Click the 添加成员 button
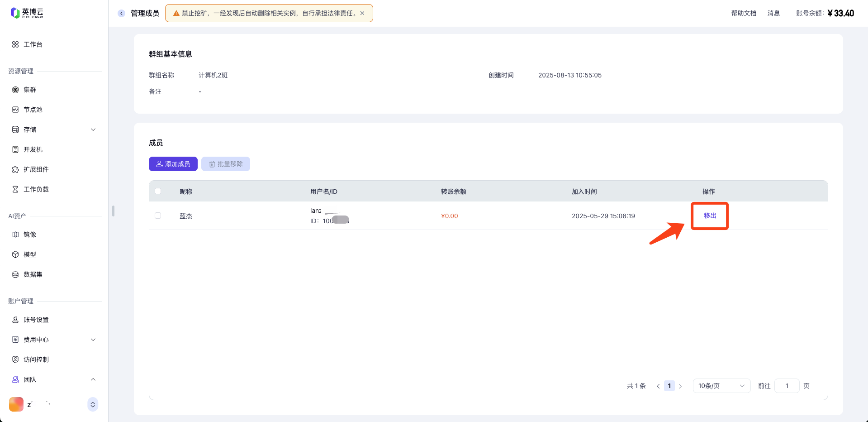The height and width of the screenshot is (422, 868). (173, 164)
